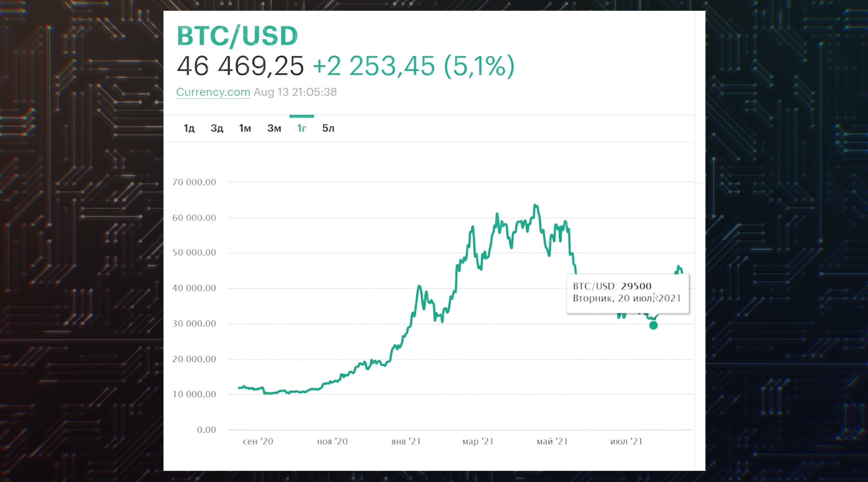Click the +2 253,45 (5,1%) change
Viewport: 868px width, 482px height.
click(x=413, y=66)
